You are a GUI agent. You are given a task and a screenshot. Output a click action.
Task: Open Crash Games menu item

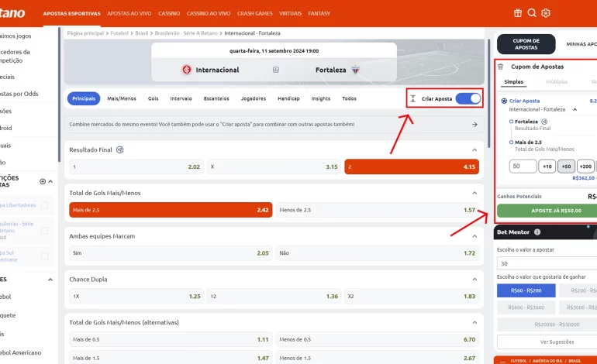[x=255, y=14]
